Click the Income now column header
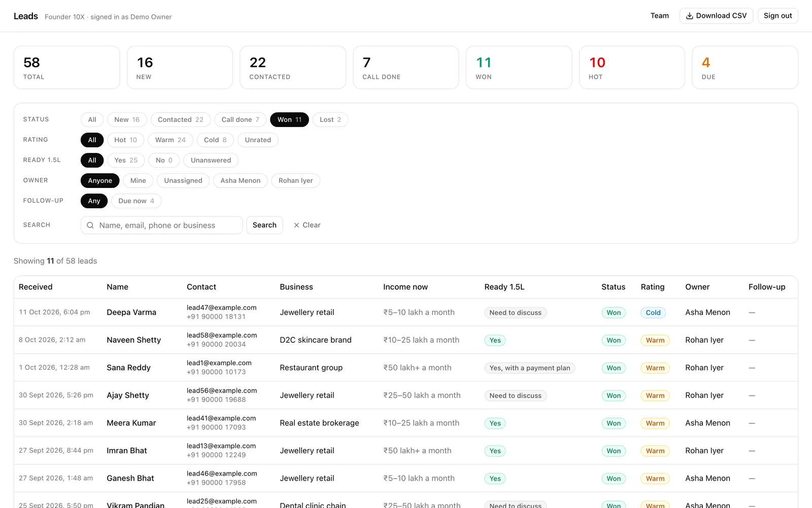 click(405, 287)
